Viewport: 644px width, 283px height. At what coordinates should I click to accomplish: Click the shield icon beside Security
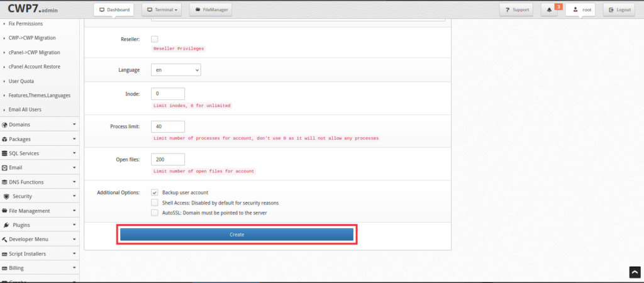[6, 196]
